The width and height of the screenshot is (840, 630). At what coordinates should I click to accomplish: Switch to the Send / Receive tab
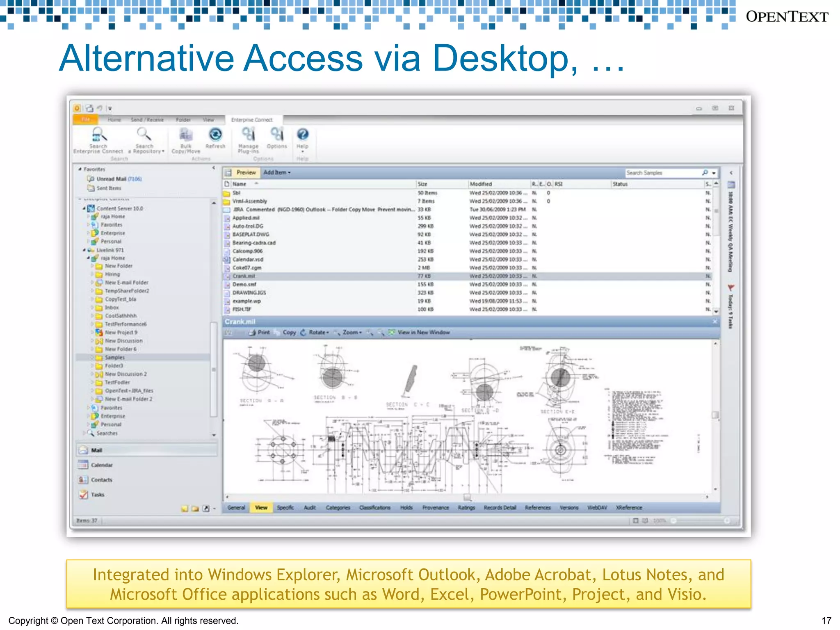(x=147, y=120)
